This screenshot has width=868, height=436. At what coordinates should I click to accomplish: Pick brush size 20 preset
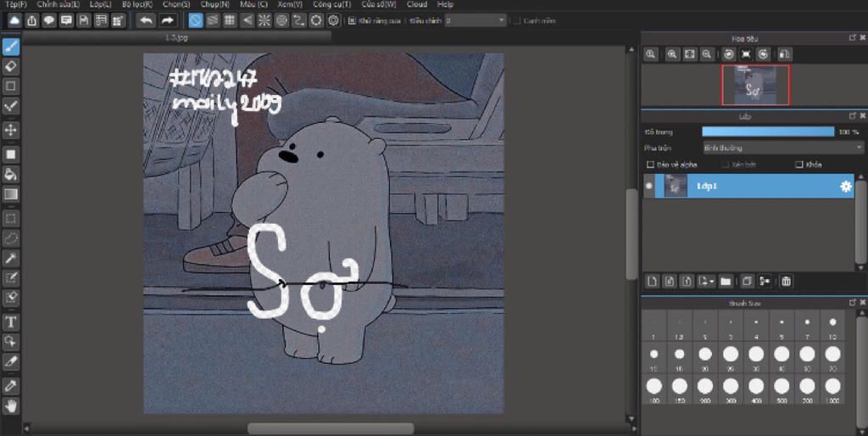click(x=704, y=359)
